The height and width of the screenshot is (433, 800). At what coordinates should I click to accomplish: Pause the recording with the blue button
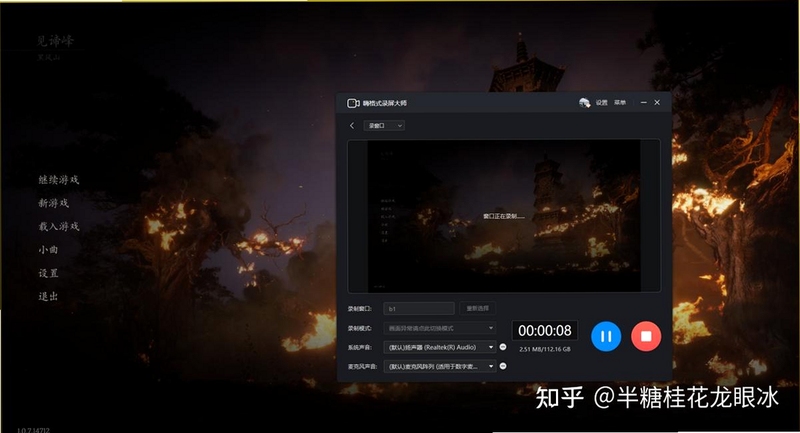click(606, 337)
